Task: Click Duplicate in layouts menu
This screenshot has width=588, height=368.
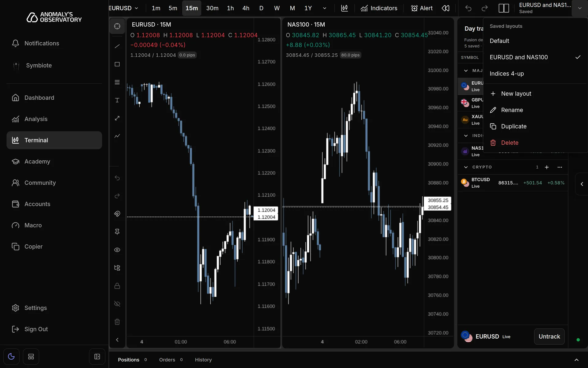Action: click(535, 126)
